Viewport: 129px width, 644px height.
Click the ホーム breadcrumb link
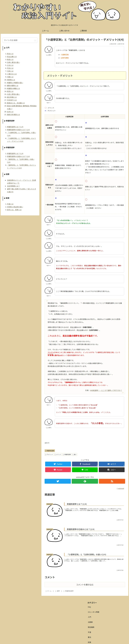point(49,591)
